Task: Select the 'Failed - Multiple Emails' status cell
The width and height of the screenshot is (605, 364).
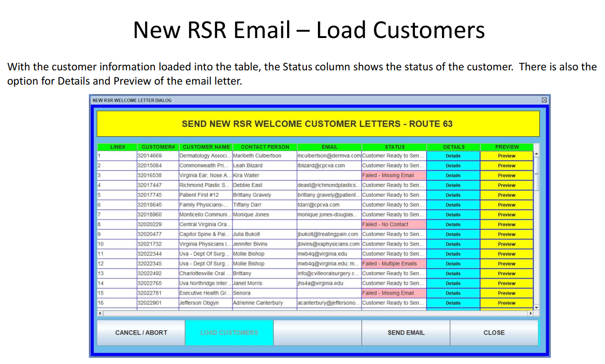Action: 394,264
